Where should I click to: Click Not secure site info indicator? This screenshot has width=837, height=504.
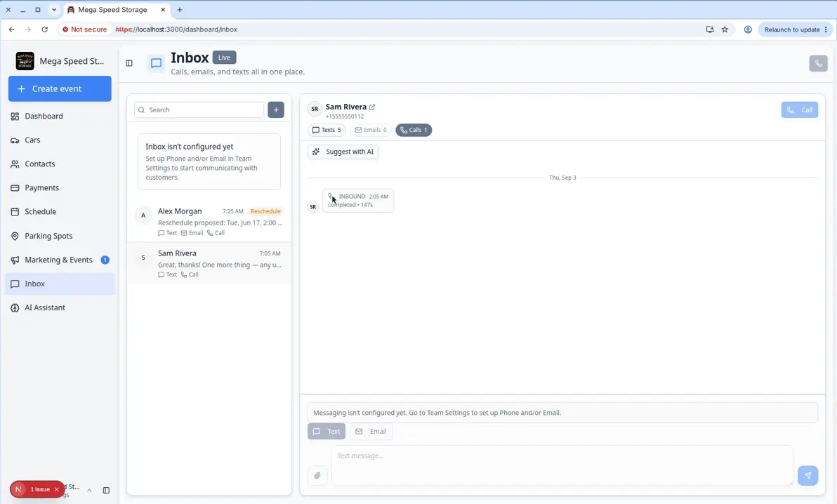[84, 29]
